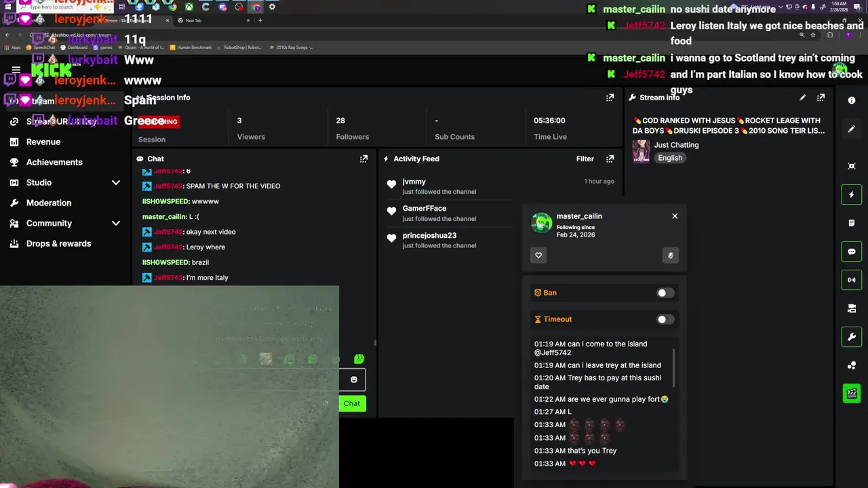Open the Filter option in Activity Feed
This screenshot has width=868, height=488.
(x=585, y=159)
